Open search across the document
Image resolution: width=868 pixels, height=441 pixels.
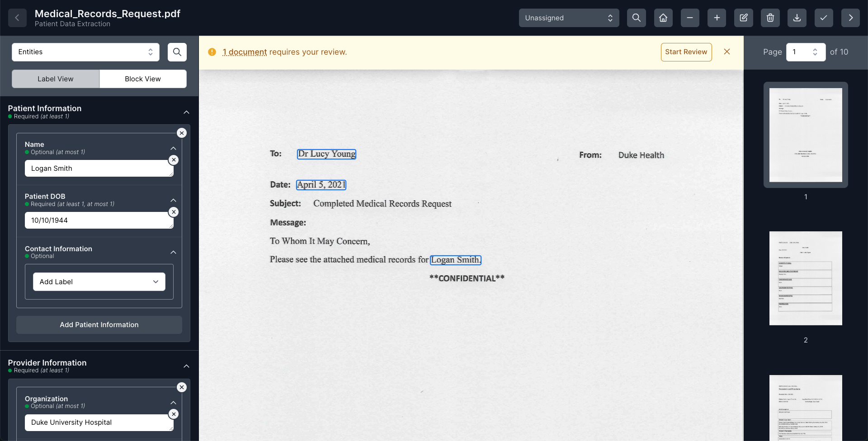pyautogui.click(x=636, y=18)
